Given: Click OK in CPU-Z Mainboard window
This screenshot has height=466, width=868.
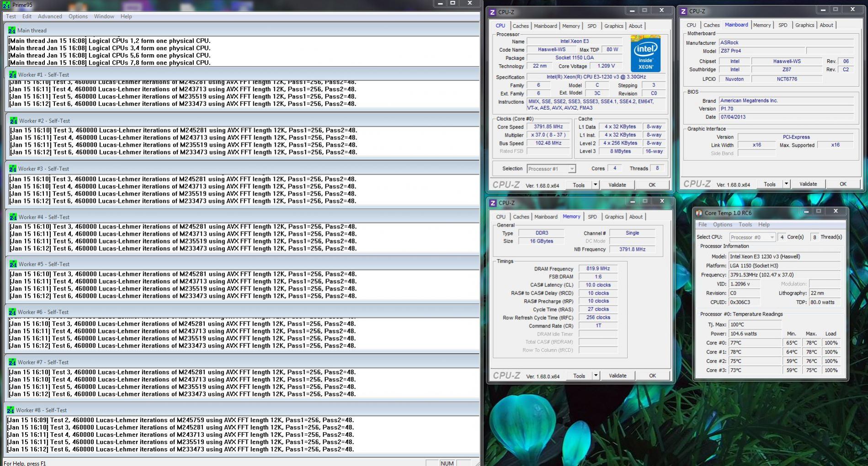Looking at the screenshot, I should point(843,184).
